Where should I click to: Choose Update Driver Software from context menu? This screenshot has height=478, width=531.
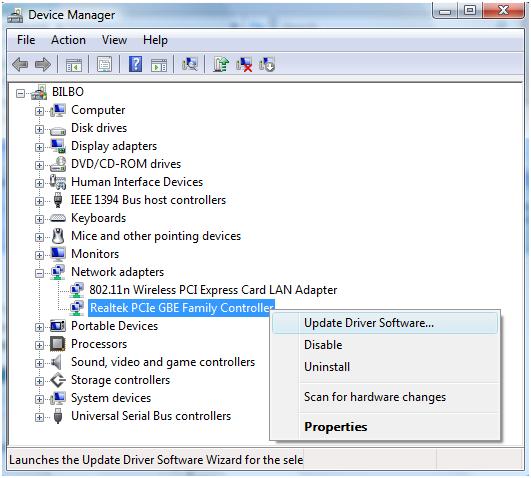(x=385, y=323)
